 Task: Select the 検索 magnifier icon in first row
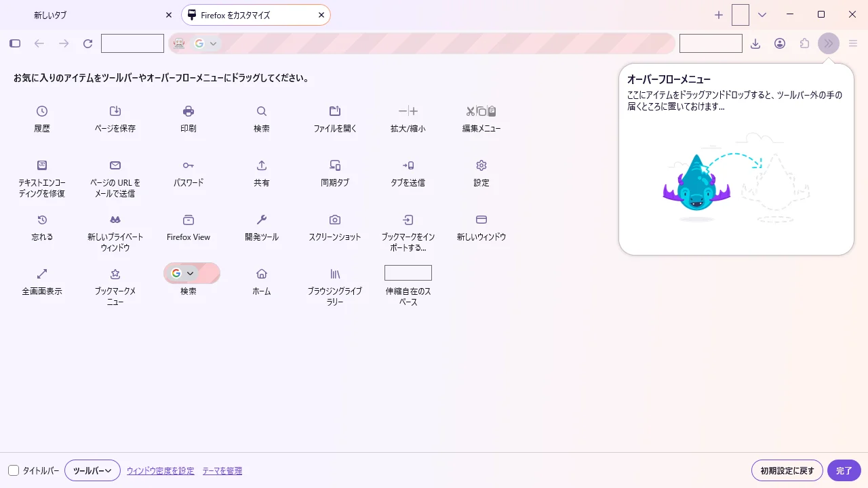tap(262, 111)
